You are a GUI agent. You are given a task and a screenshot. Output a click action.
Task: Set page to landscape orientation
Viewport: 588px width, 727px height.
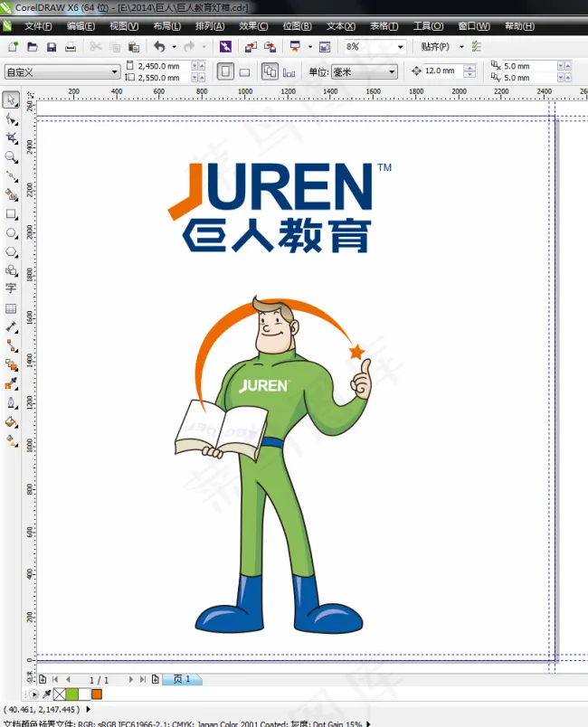tap(244, 72)
